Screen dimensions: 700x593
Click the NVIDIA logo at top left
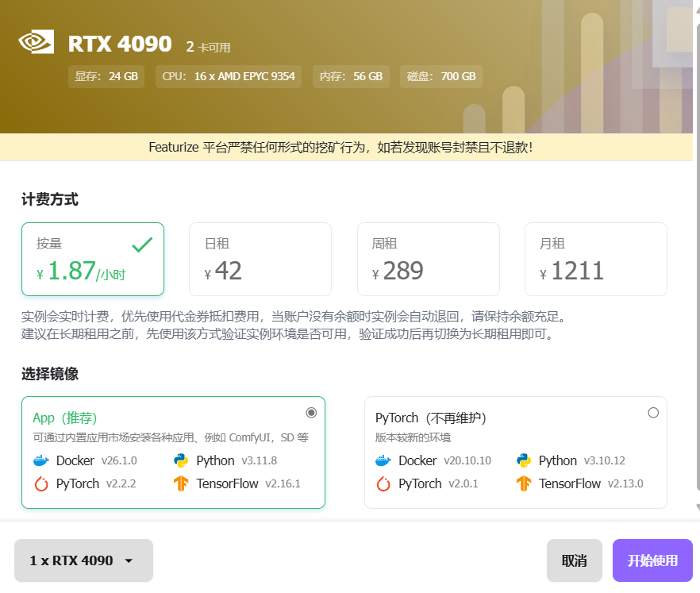click(34, 43)
